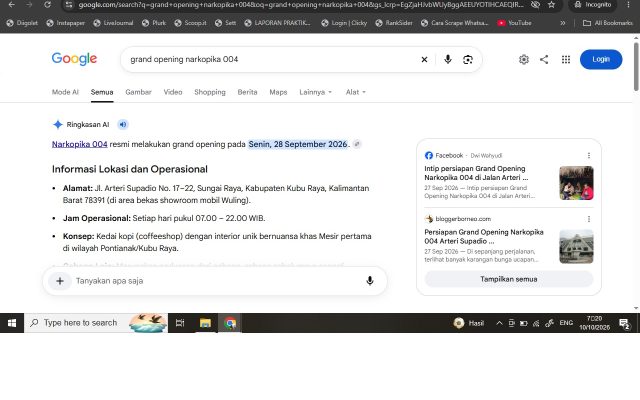Open options for the bloggerborneo.com result

(x=589, y=219)
